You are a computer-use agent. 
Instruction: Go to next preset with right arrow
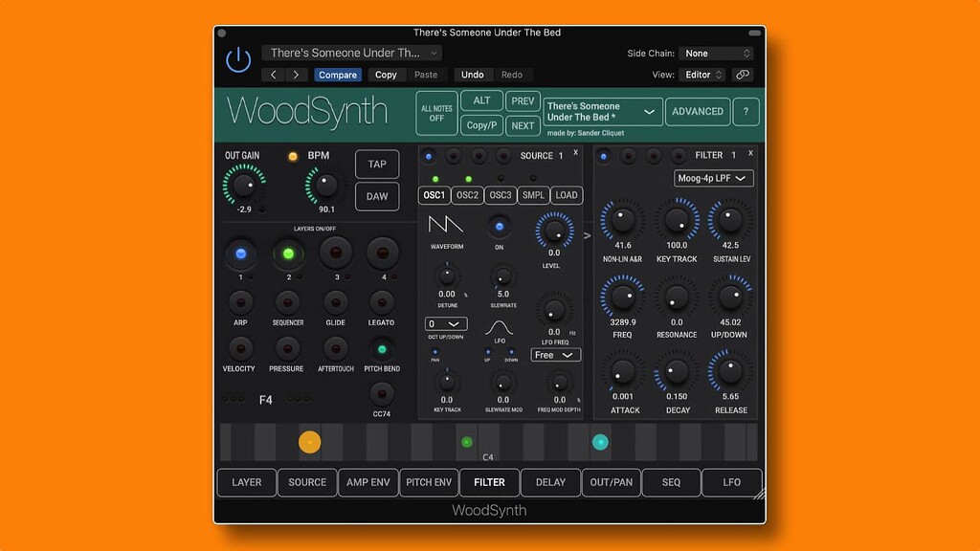click(297, 75)
